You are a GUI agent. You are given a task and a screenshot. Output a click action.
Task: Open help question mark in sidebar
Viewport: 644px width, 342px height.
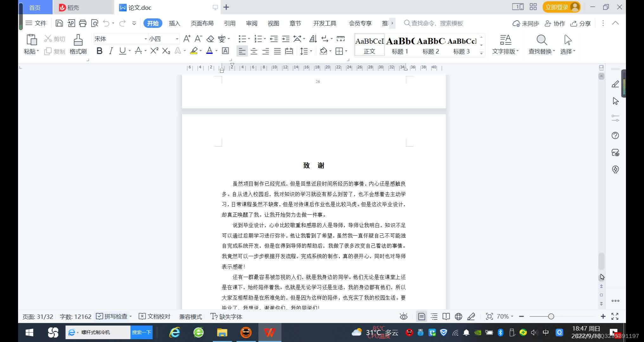(x=615, y=136)
